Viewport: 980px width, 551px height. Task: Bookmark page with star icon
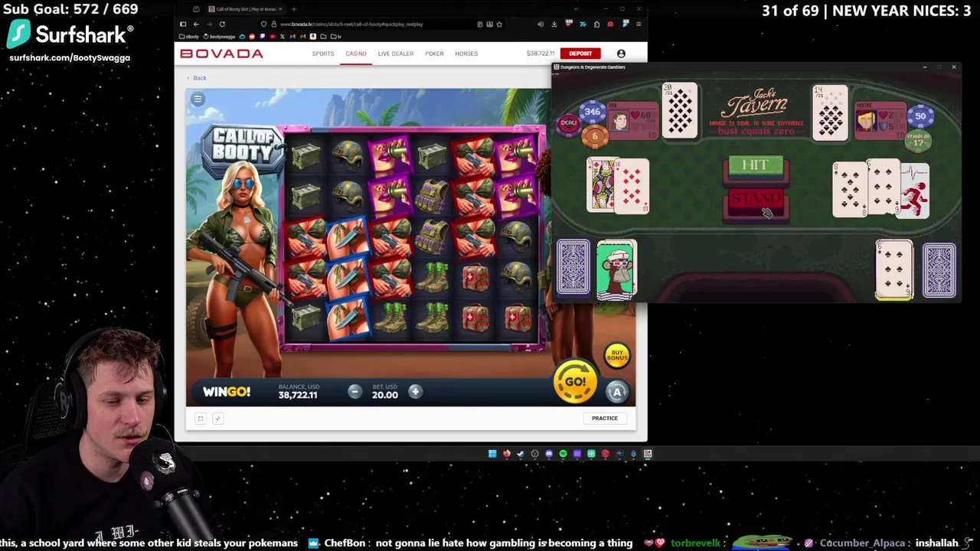[x=499, y=24]
